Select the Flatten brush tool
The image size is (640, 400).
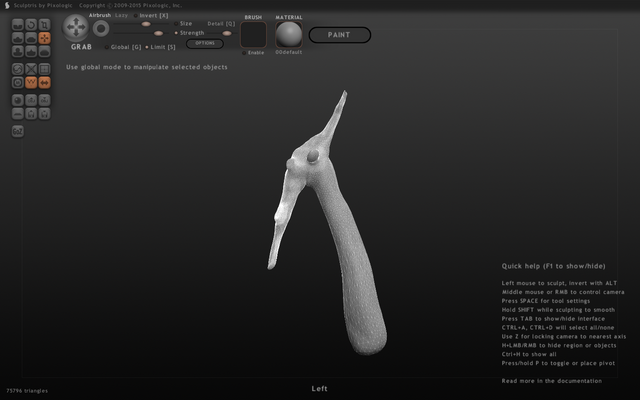31,38
